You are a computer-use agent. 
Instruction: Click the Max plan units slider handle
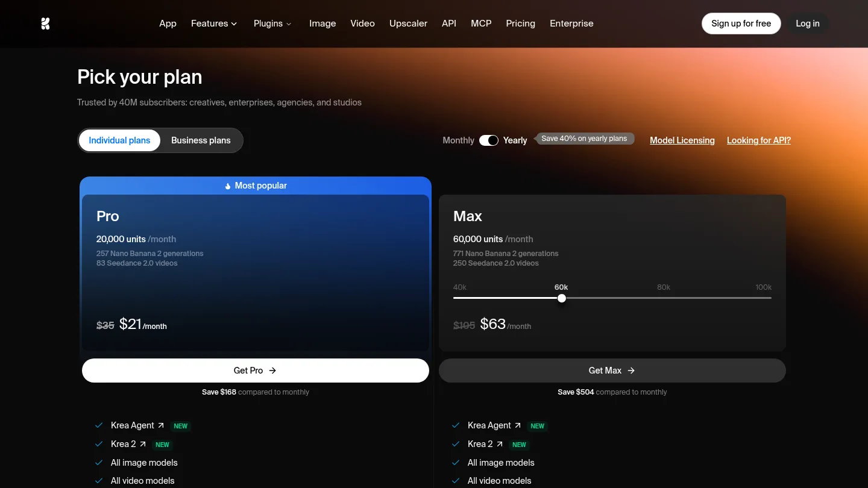tap(562, 298)
